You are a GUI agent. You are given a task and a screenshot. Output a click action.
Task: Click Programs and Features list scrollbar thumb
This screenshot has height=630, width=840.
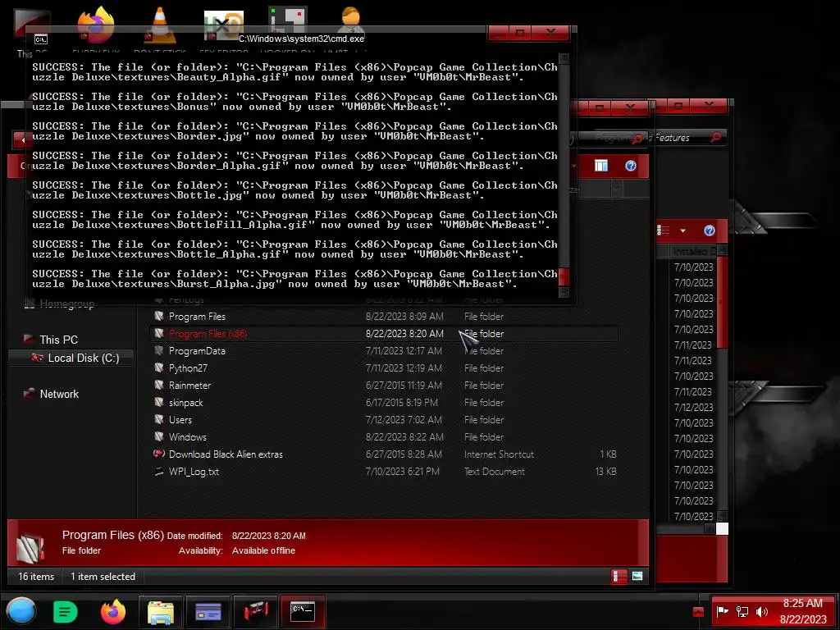(x=722, y=303)
